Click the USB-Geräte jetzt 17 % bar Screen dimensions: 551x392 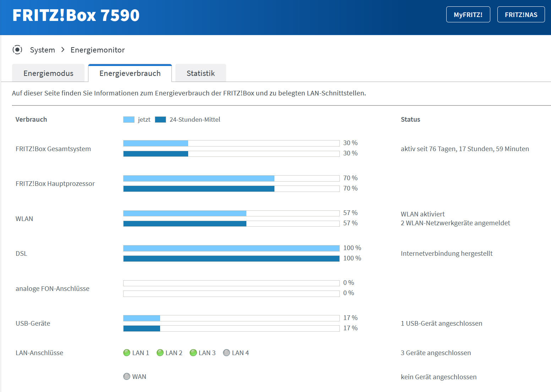pyautogui.click(x=231, y=318)
